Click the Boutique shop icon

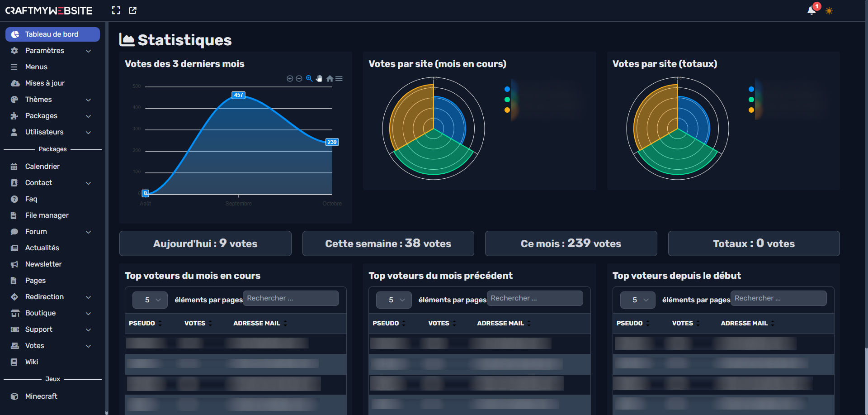[x=15, y=313]
